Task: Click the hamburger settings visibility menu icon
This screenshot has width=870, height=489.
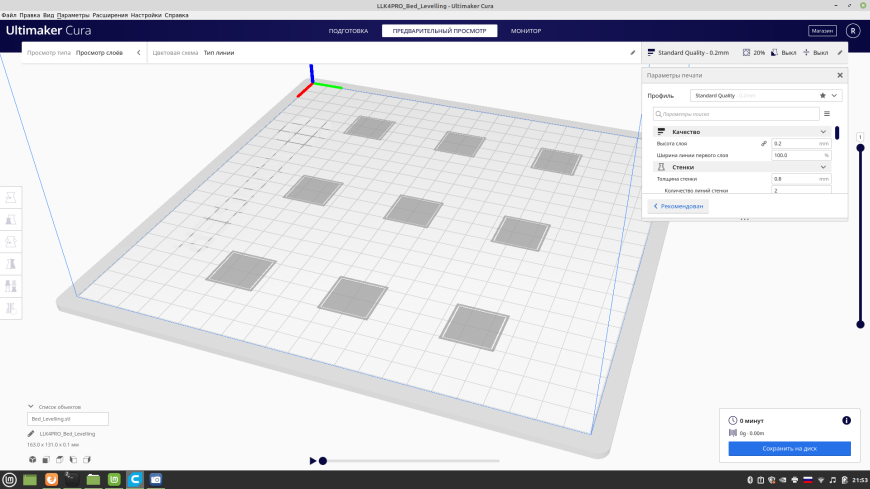Action: click(827, 114)
